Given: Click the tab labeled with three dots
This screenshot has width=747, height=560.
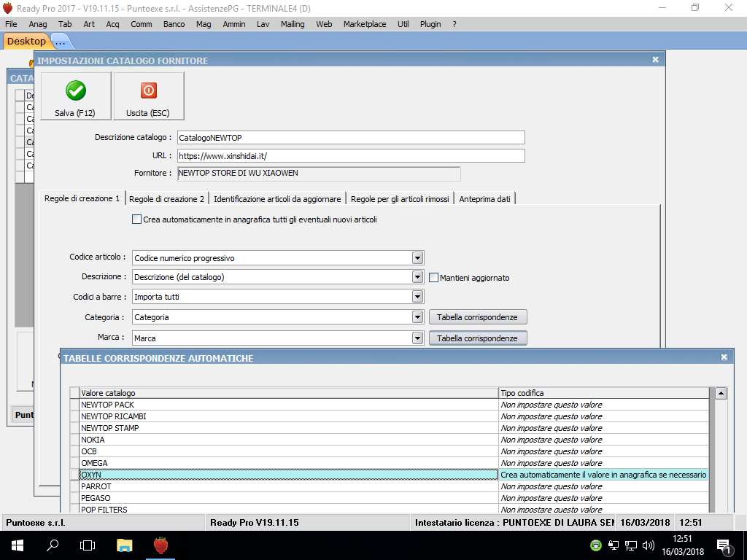Looking at the screenshot, I should pyautogui.click(x=61, y=42).
